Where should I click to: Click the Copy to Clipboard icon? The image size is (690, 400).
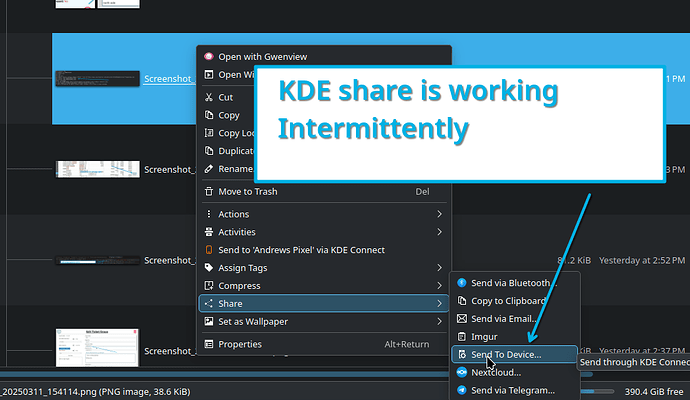point(462,301)
